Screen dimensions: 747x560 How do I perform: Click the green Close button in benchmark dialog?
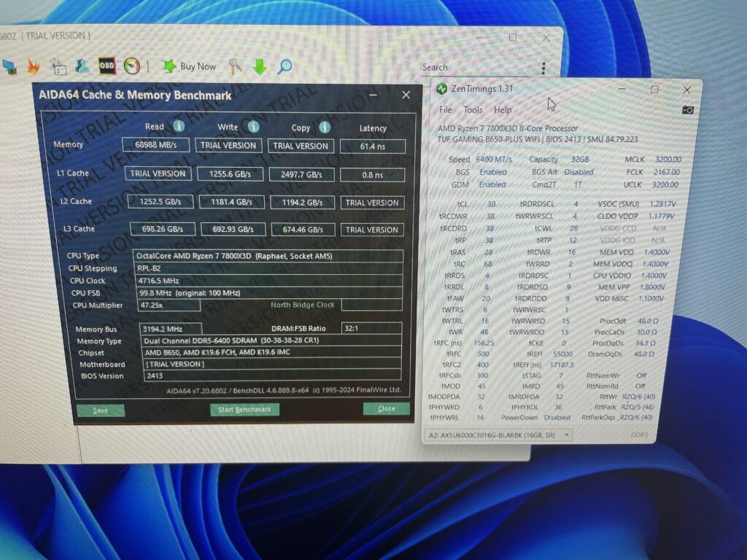click(x=387, y=408)
